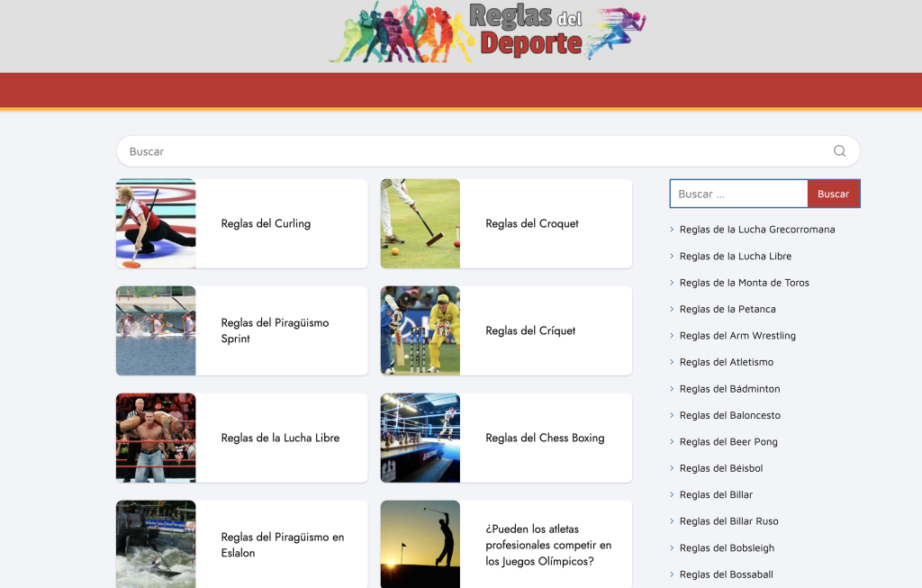Click the Piragüismo en Eslalon thumbnail

pos(156,544)
